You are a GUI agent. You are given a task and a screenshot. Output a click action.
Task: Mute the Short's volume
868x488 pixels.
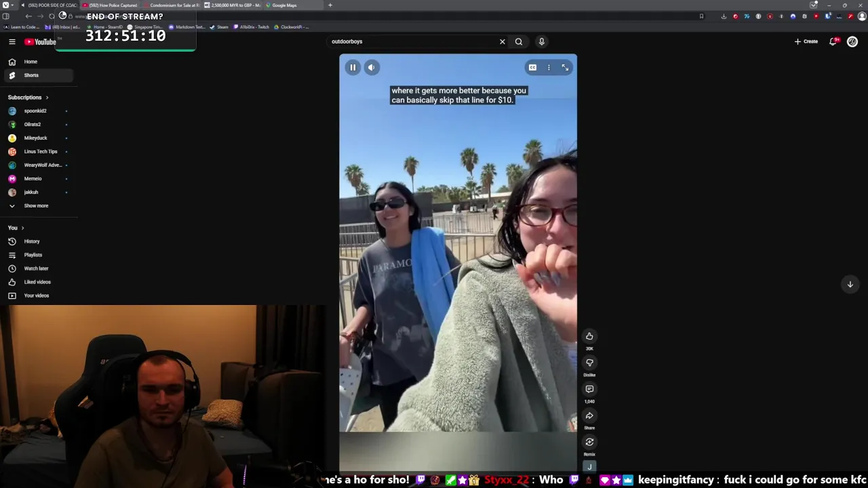click(x=371, y=67)
